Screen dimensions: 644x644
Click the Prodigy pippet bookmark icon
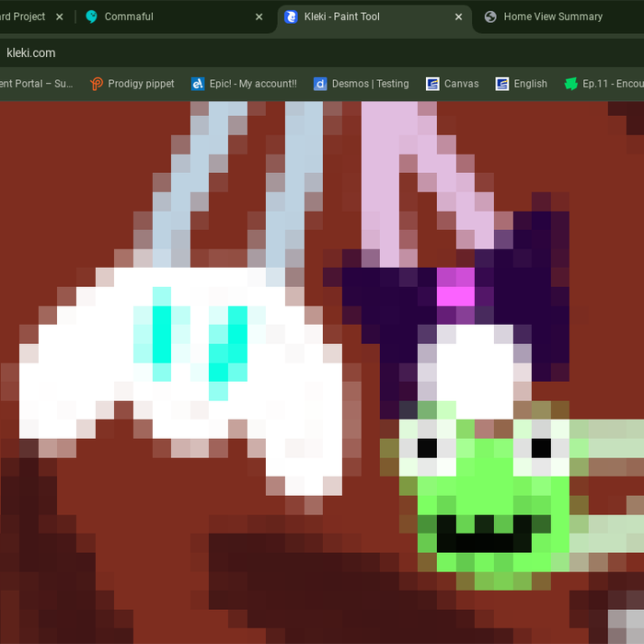tap(98, 84)
